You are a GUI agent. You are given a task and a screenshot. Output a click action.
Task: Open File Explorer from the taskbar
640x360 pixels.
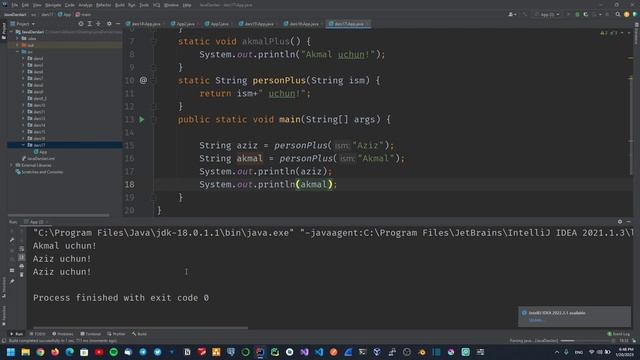click(25, 352)
